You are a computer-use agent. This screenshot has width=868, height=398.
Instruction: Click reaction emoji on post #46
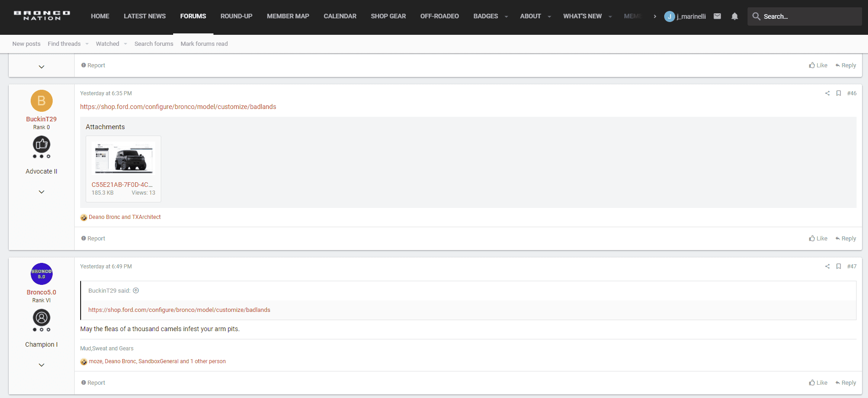click(x=84, y=218)
